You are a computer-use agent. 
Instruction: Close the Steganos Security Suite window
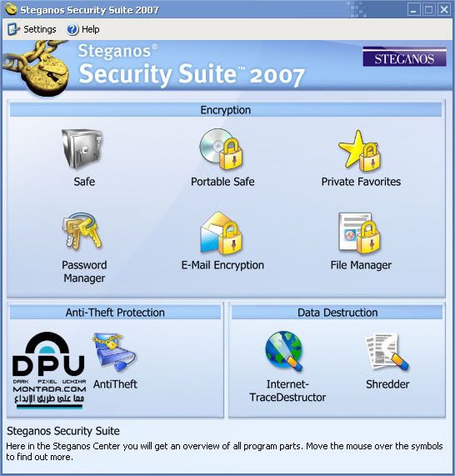(x=444, y=9)
